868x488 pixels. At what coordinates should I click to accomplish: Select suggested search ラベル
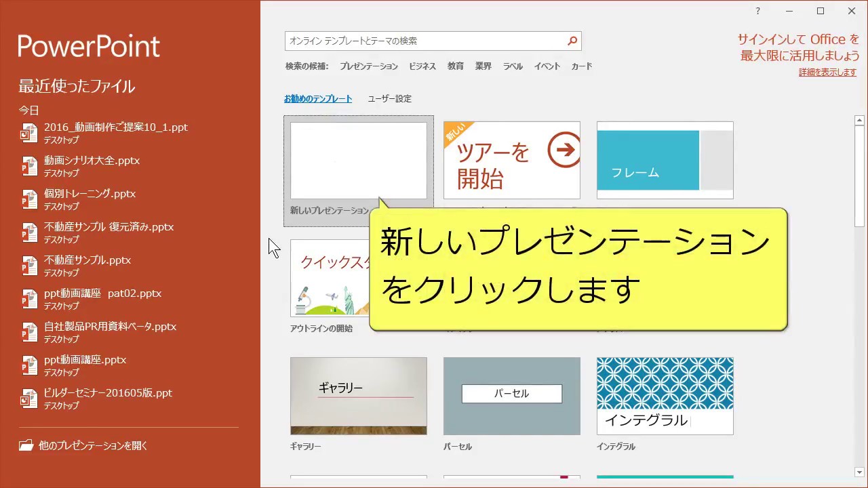click(x=513, y=66)
